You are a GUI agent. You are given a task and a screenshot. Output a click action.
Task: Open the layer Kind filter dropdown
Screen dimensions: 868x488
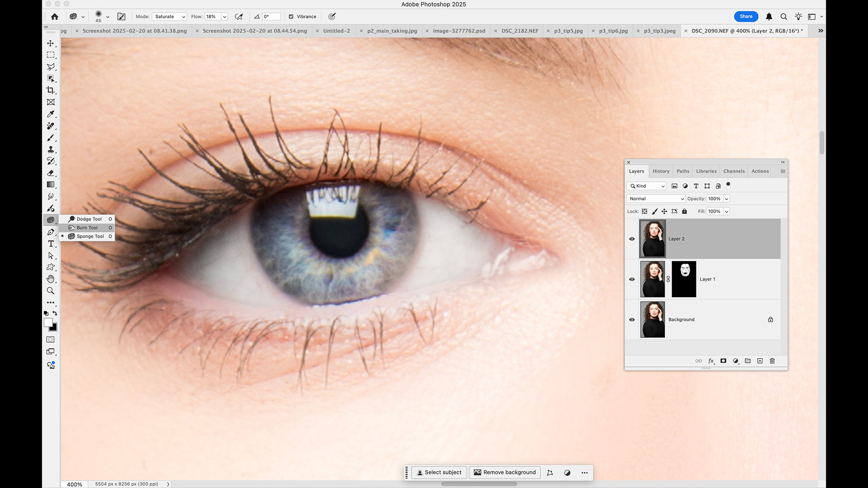(647, 186)
